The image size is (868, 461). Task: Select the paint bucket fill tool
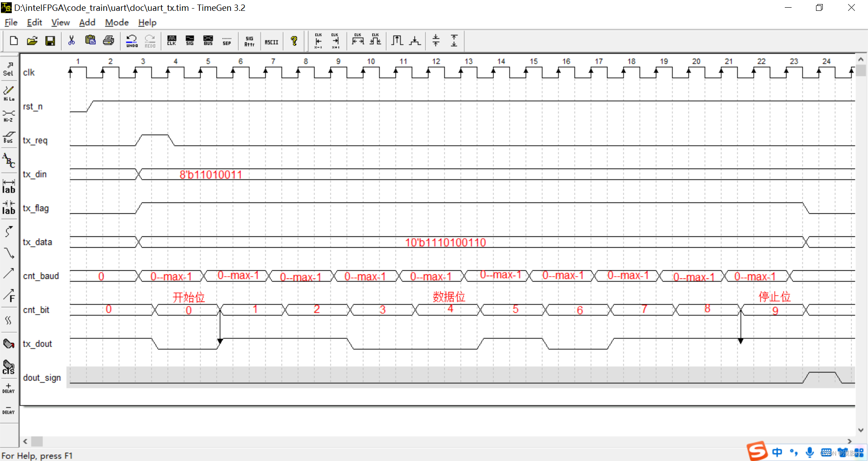tap(9, 343)
